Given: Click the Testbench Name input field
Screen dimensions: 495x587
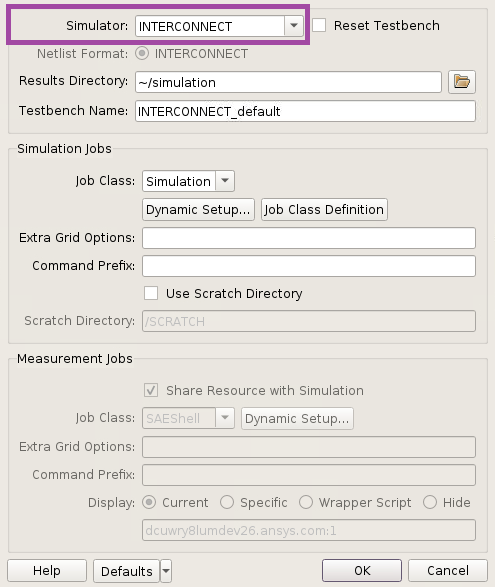Looking at the screenshot, I should pyautogui.click(x=305, y=111).
